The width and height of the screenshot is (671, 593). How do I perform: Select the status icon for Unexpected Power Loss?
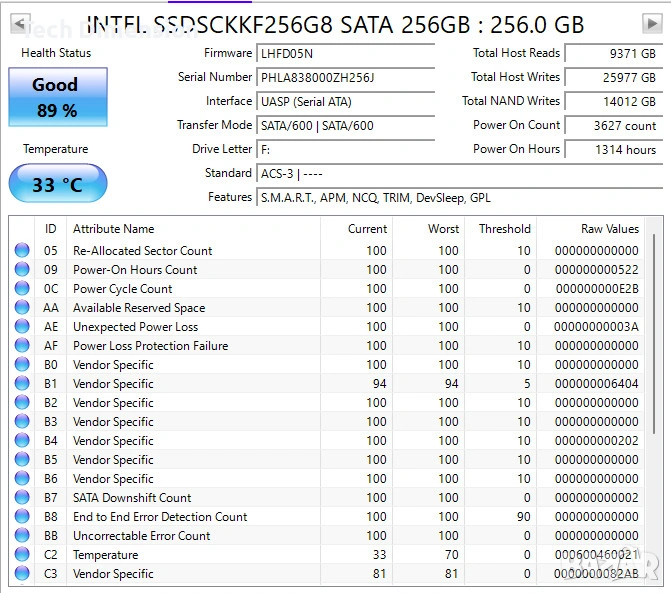click(x=22, y=327)
